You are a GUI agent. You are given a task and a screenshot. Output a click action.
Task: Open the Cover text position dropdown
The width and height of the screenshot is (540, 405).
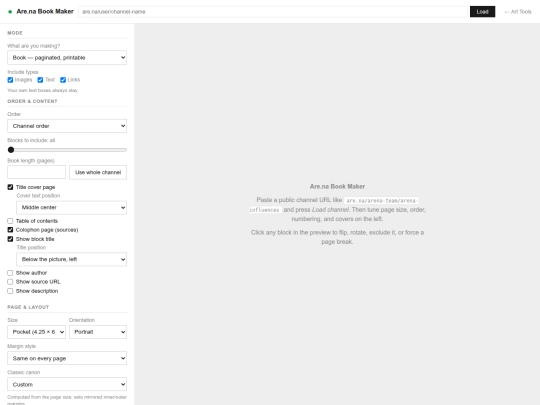71,208
